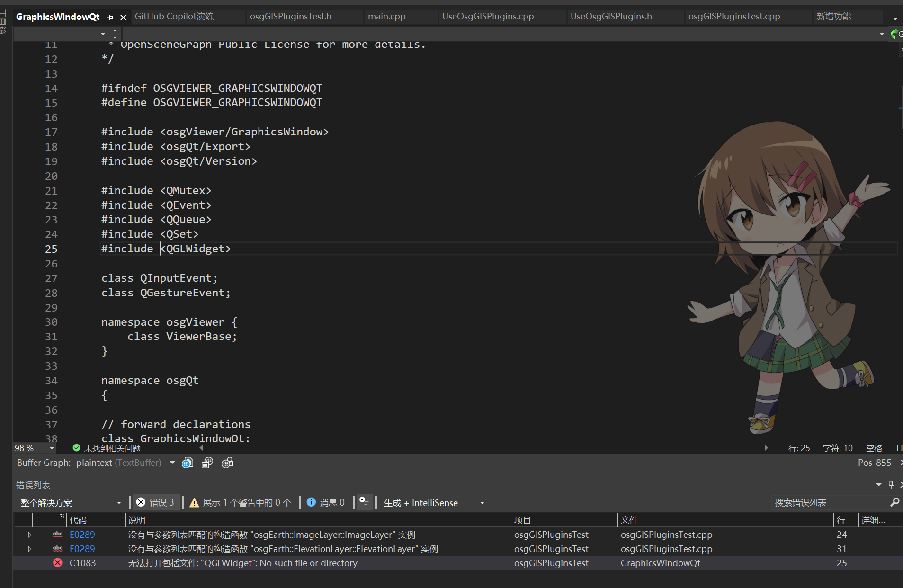Switch to main.cpp tab
The height and width of the screenshot is (588, 903).
[387, 17]
